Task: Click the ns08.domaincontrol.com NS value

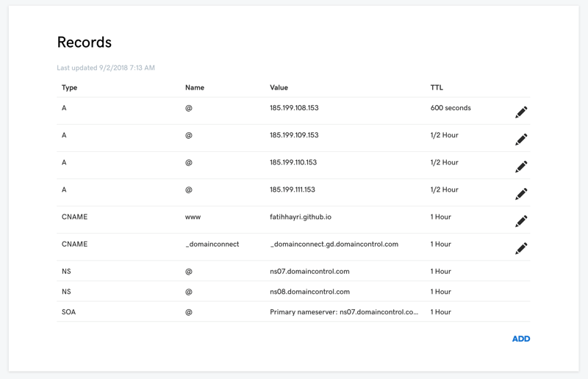Action: [x=309, y=292]
